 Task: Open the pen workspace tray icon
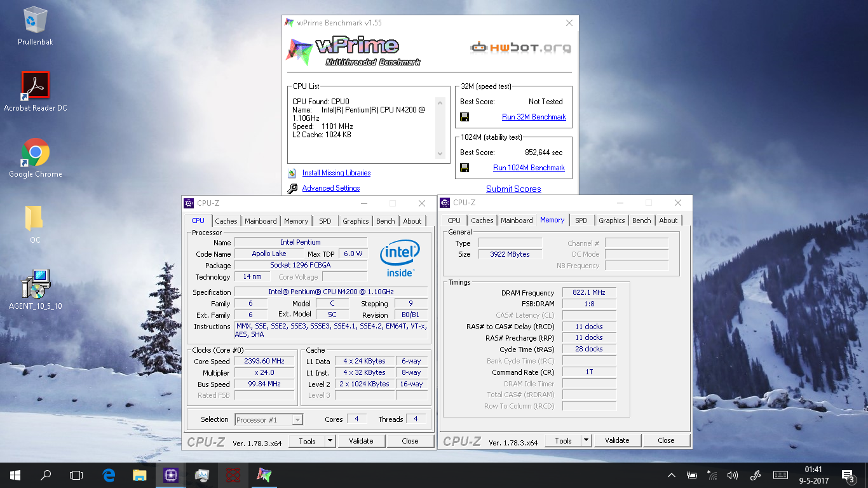[756, 475]
